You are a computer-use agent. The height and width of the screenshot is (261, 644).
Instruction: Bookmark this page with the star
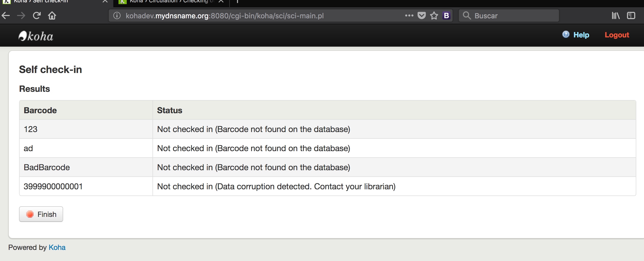coord(434,16)
